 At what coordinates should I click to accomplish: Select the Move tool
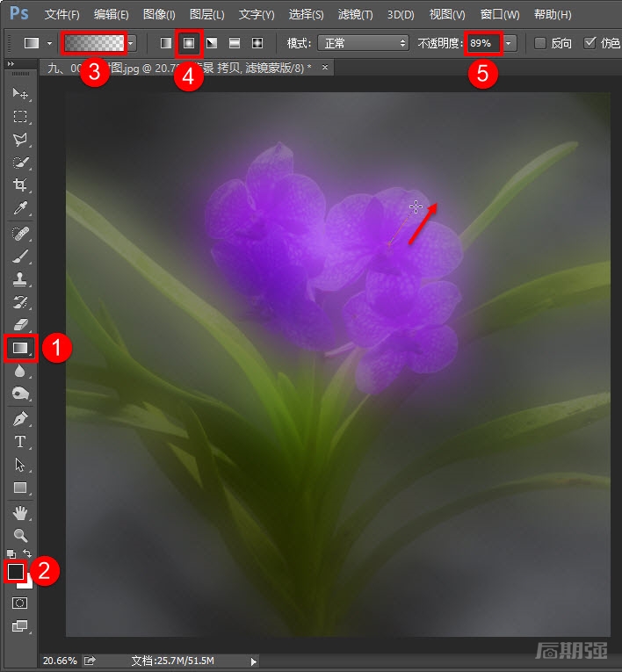20,93
